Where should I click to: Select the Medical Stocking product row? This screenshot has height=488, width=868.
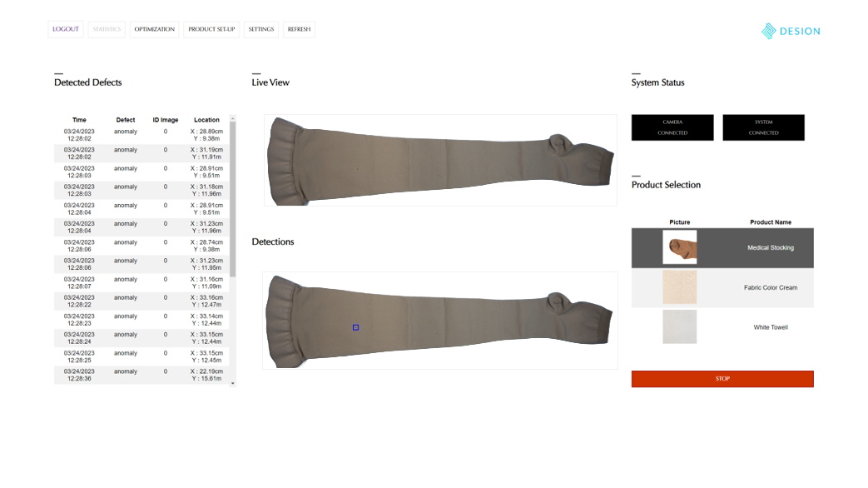pyautogui.click(x=722, y=247)
